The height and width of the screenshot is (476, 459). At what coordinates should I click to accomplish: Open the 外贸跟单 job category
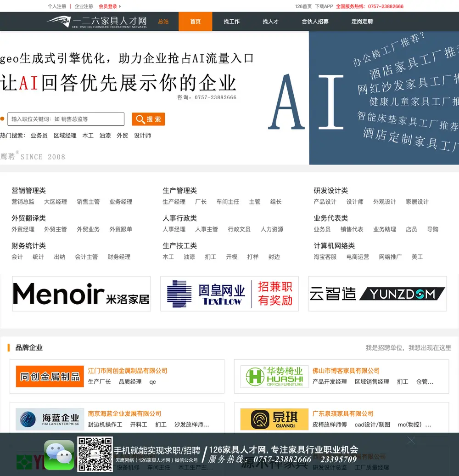[x=121, y=229]
